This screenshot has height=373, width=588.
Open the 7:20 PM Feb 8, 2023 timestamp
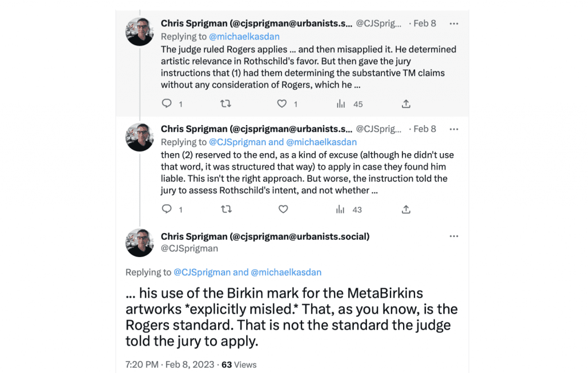pos(170,364)
